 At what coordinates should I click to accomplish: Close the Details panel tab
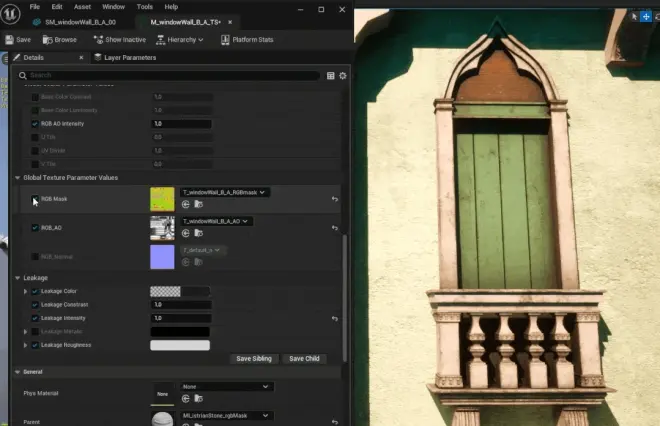(x=81, y=57)
